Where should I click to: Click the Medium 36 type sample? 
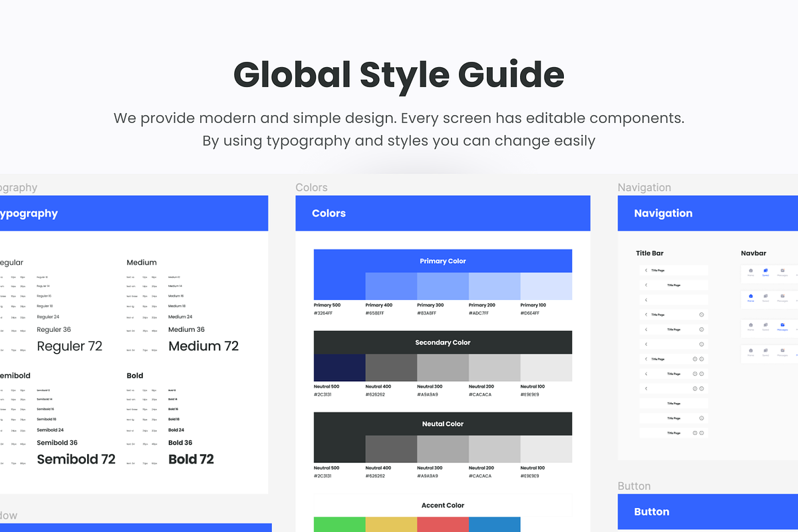[x=187, y=329]
